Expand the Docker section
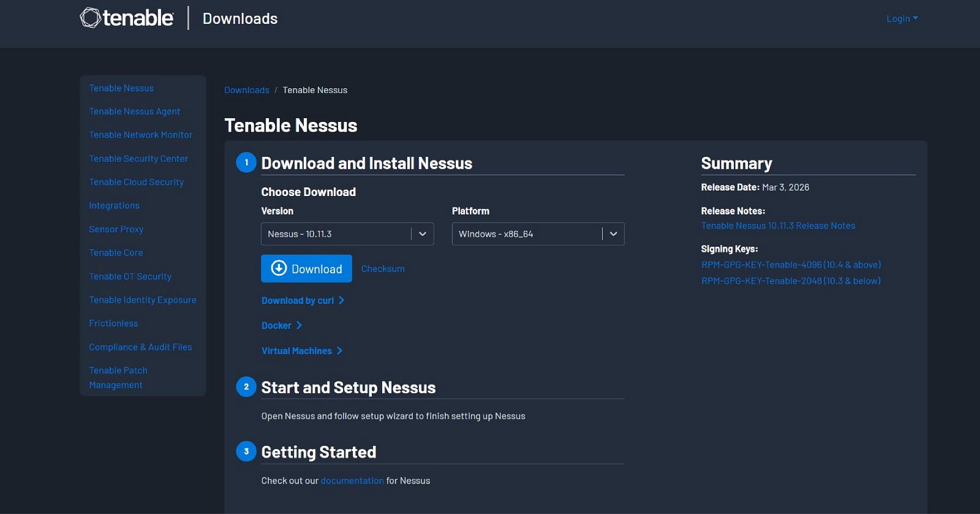The image size is (980, 514). click(282, 325)
